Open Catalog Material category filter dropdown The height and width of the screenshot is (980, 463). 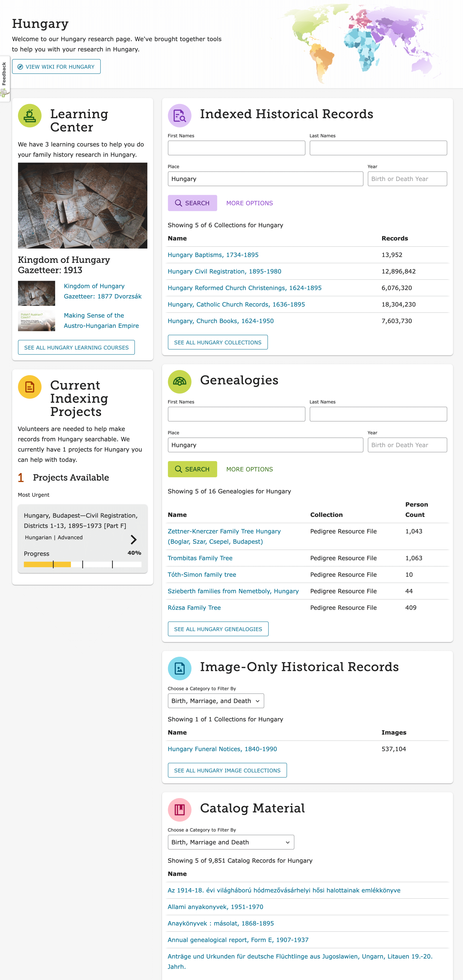tap(231, 842)
